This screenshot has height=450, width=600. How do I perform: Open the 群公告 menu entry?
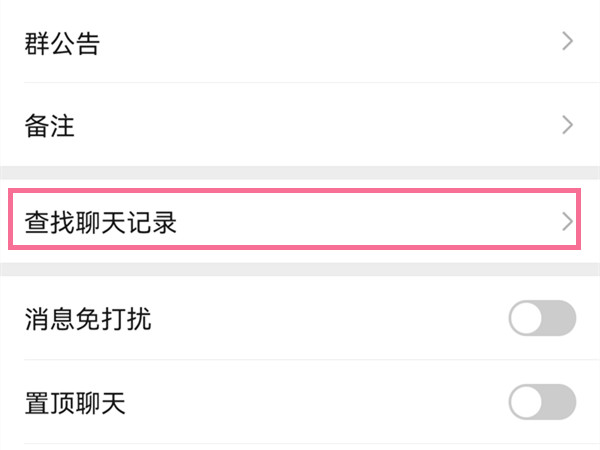coord(62,43)
